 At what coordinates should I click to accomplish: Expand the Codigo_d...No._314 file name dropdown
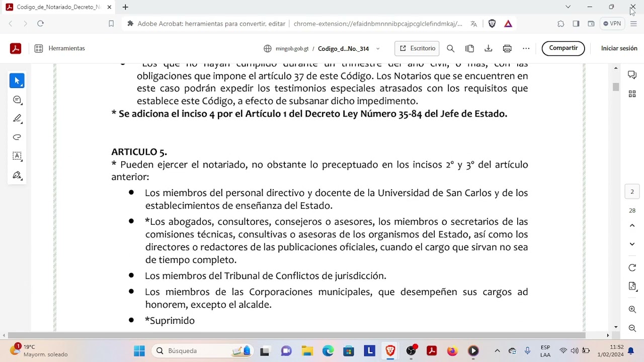pyautogui.click(x=378, y=49)
